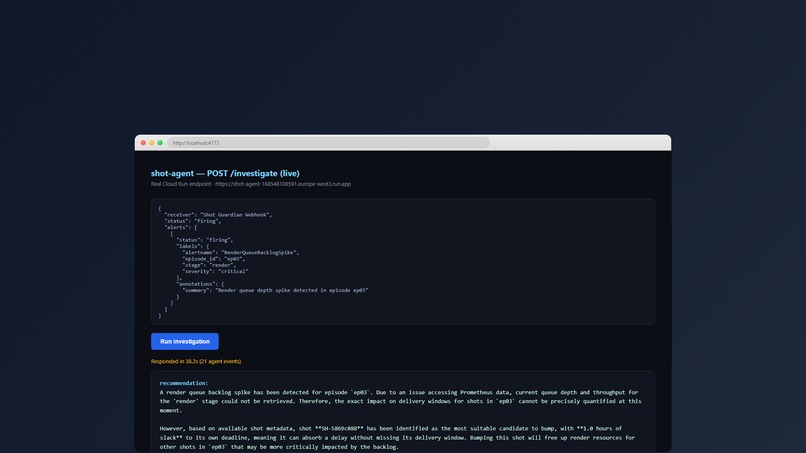This screenshot has height=453, width=806.
Task: Click the "alertname": "RenderQueueBacklogSpike" line
Action: pyautogui.click(x=241, y=252)
